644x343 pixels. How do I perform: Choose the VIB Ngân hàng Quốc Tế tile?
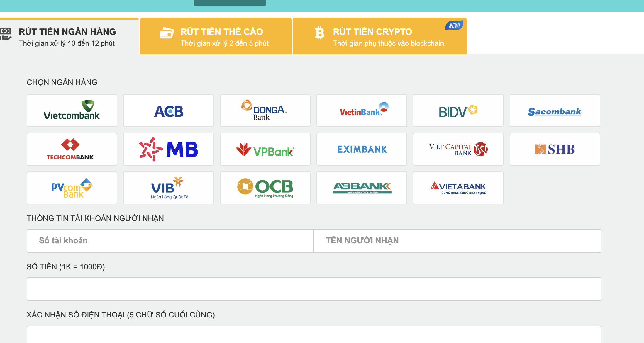[x=169, y=188]
